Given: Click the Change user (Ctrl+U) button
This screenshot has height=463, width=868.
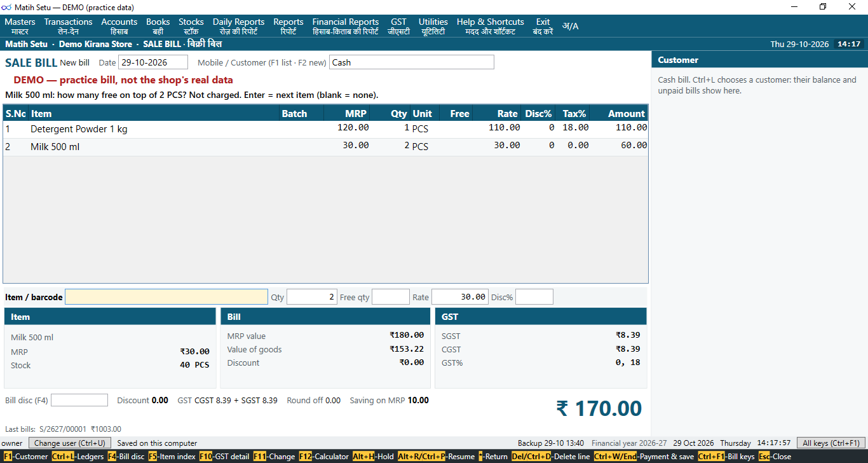Looking at the screenshot, I should point(69,443).
